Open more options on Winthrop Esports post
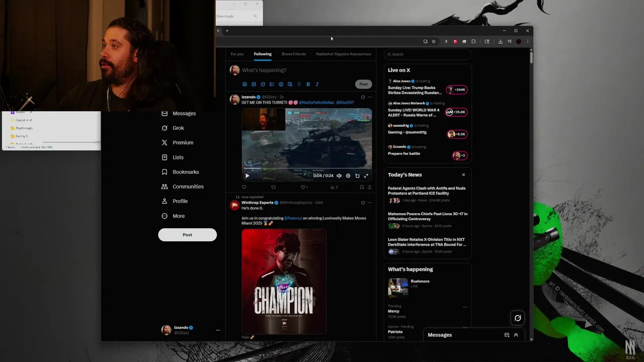 (369, 203)
